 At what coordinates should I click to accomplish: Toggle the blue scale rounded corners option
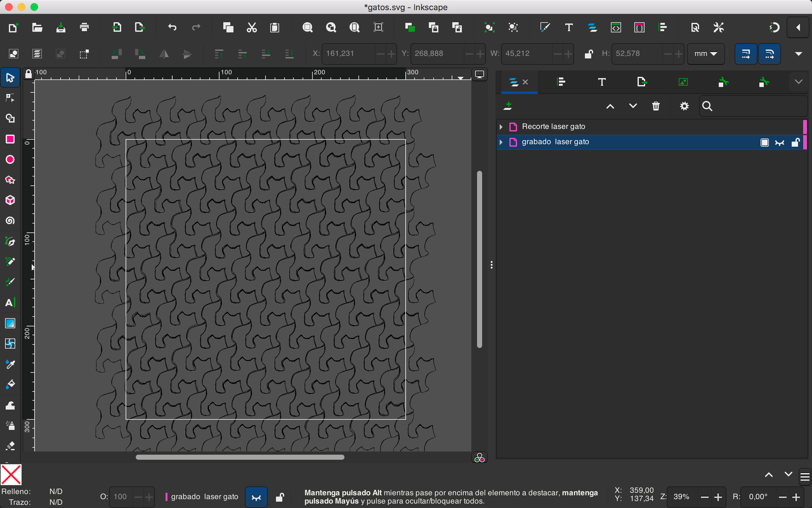(x=769, y=54)
